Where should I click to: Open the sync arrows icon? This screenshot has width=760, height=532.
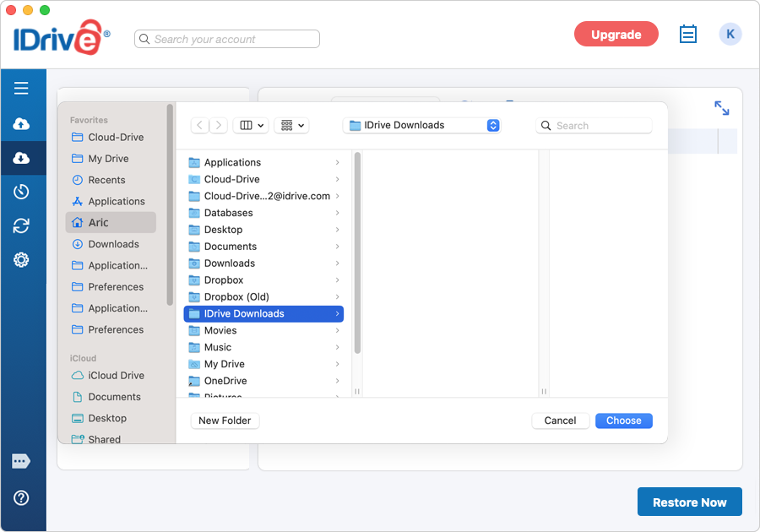click(21, 225)
